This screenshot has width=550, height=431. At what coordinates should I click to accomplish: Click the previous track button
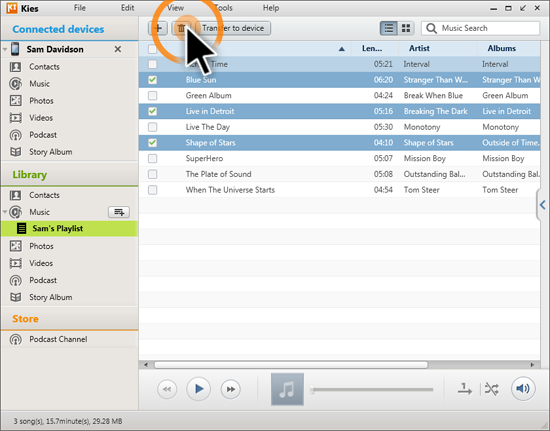pyautogui.click(x=167, y=389)
